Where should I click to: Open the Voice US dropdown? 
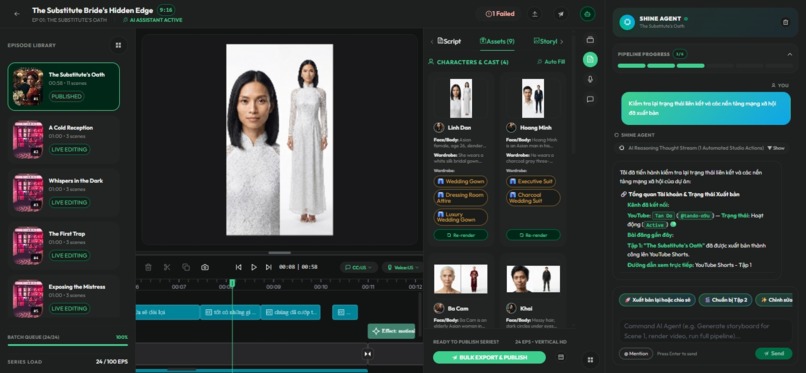[x=402, y=267]
